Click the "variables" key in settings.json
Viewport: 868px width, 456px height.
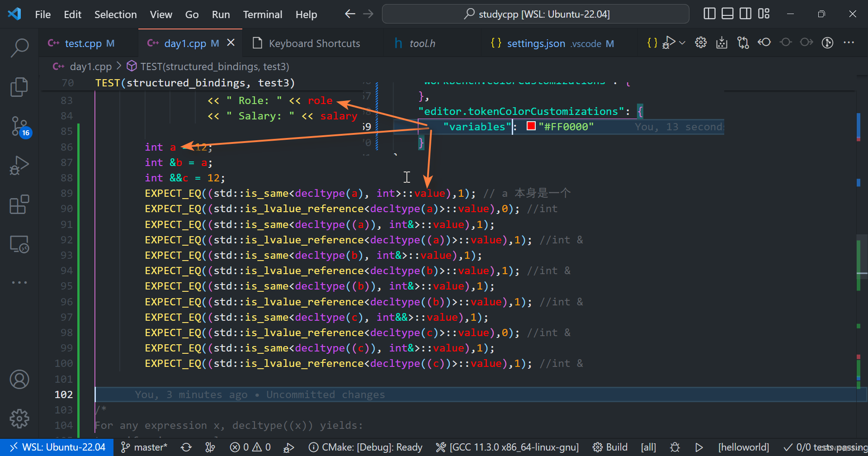point(477,127)
